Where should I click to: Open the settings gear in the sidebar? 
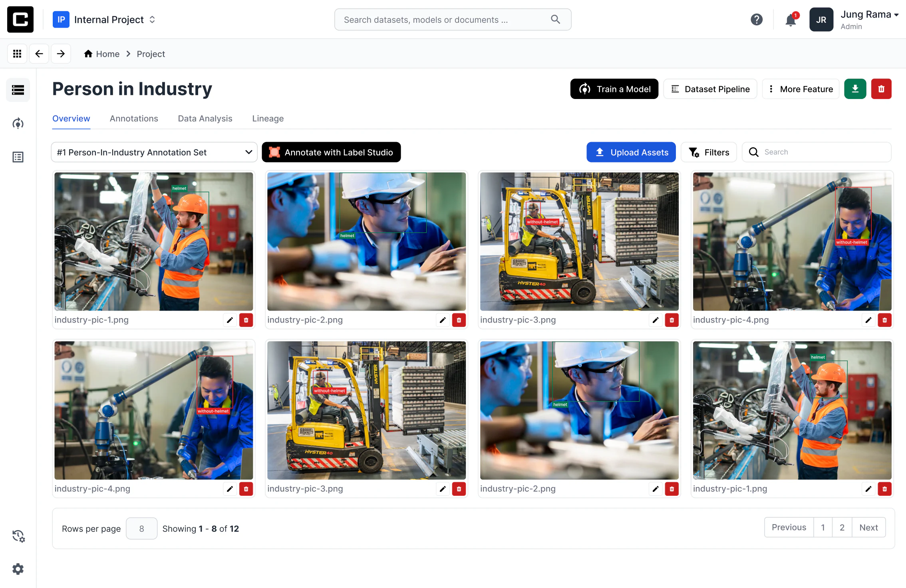click(18, 569)
